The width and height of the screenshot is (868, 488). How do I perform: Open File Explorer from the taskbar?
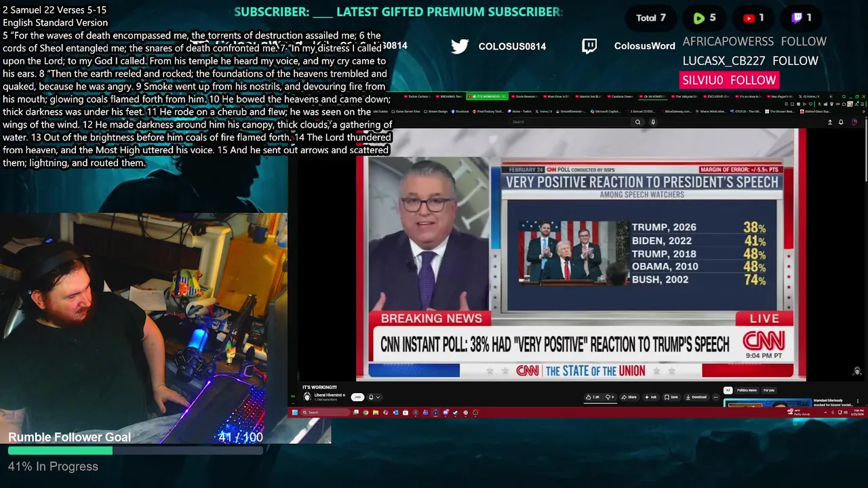pos(376,412)
